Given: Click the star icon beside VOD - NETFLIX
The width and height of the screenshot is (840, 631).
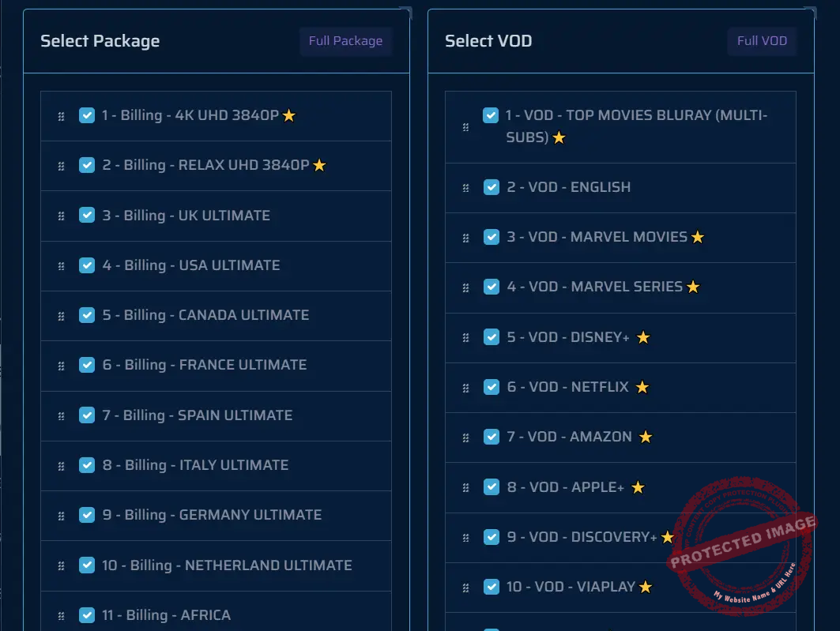Looking at the screenshot, I should (x=642, y=388).
